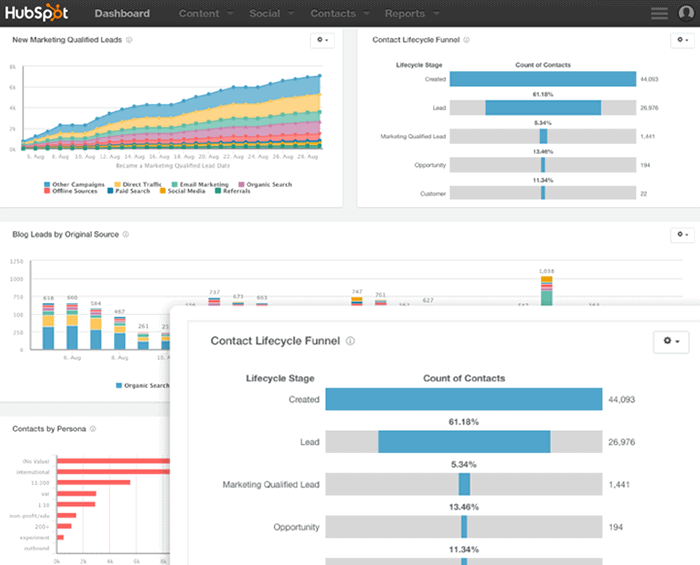
Task: Click info icon beside enlarged Contact Lifecycle Funnel title
Action: 350,341
